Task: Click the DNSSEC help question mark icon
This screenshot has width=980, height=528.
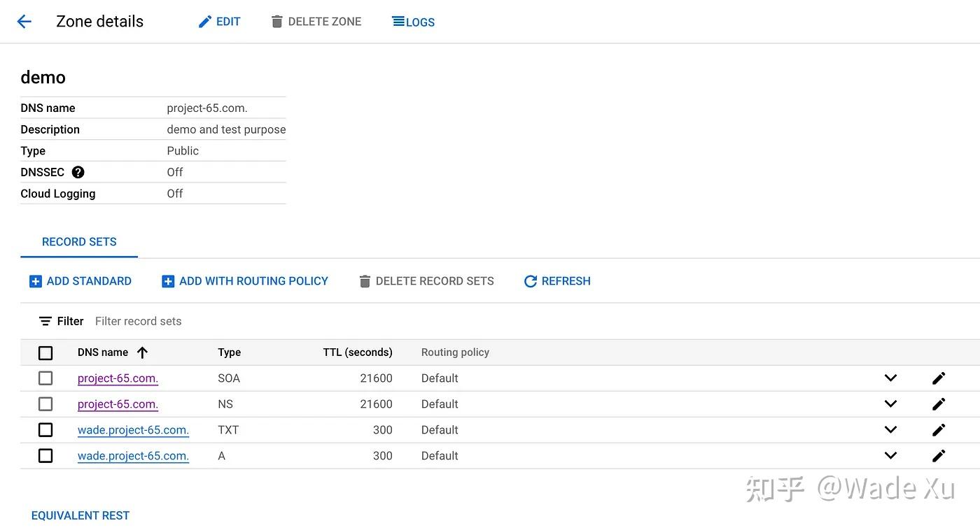Action: tap(78, 172)
